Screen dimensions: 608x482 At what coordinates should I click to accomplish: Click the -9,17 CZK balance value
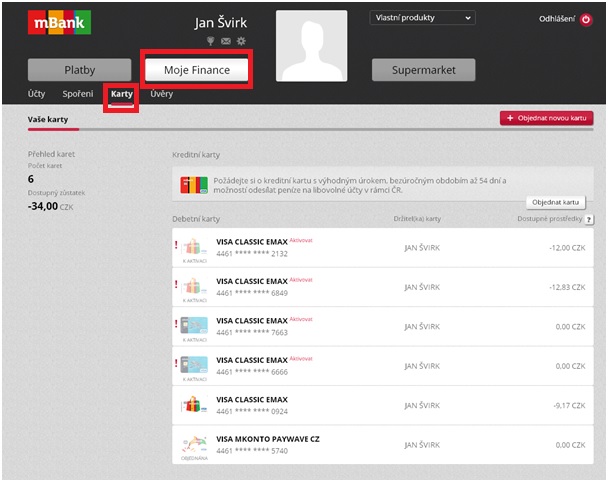click(569, 406)
